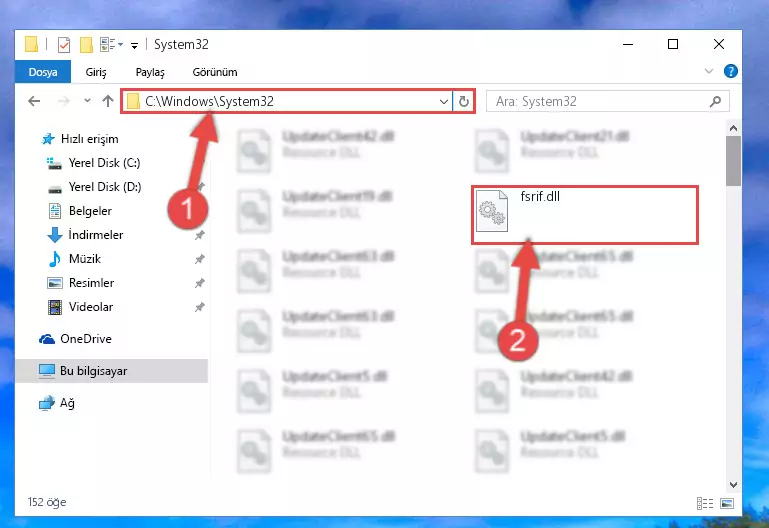Click the scrollbar up arrow

coord(733,128)
